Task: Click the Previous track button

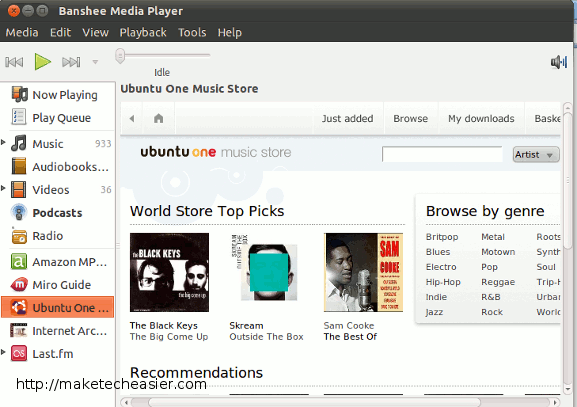Action: pos(14,62)
